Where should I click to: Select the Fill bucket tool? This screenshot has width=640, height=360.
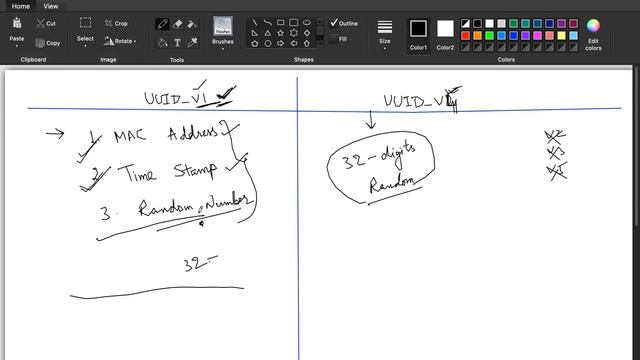162,42
